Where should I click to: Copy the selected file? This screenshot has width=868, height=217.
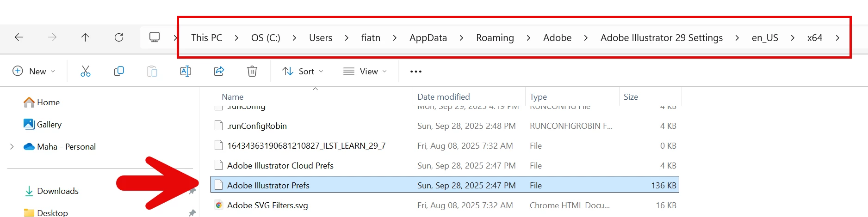pos(119,71)
